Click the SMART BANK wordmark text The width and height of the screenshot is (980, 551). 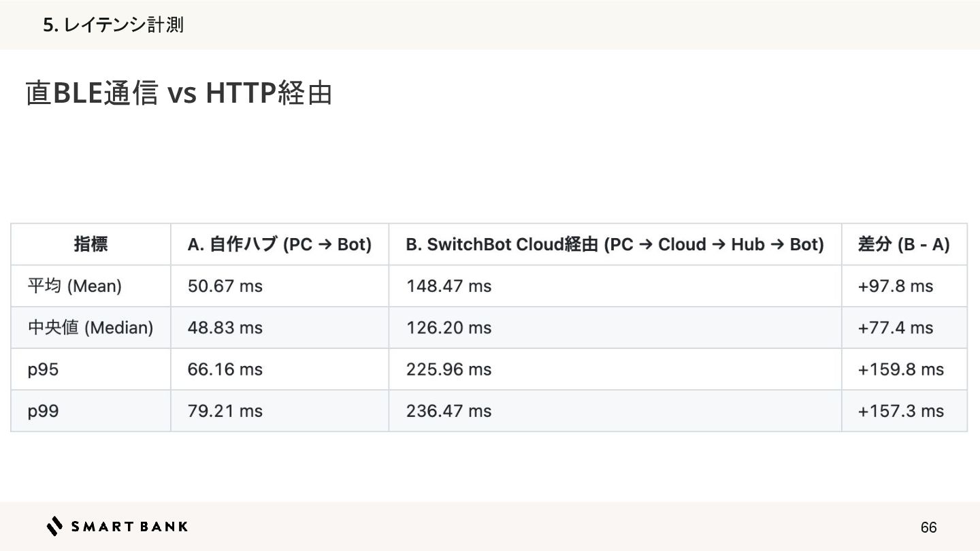coord(129,527)
